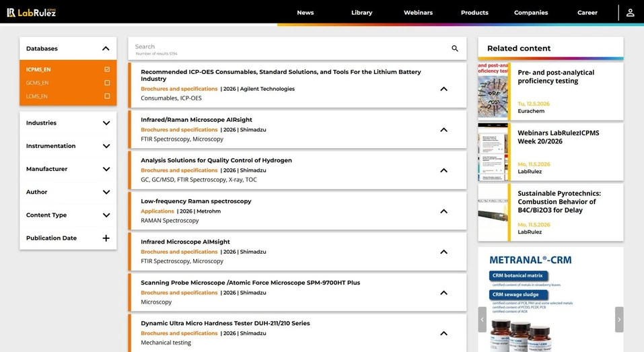Screen dimensions: 644x352
Task: Go to previous ad slide arrow
Action: (482, 319)
